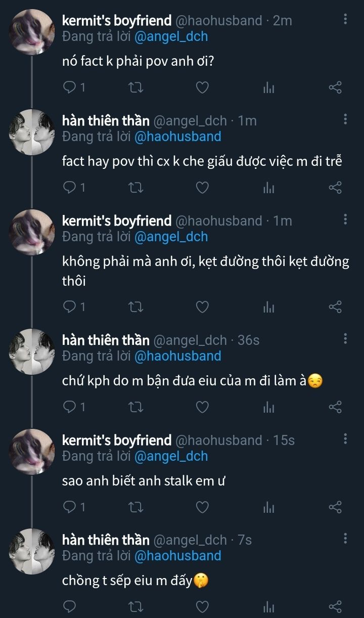Retweet the "sao anh biết anh stalk" tweet
Screen dimensions: 364x618
tap(136, 507)
